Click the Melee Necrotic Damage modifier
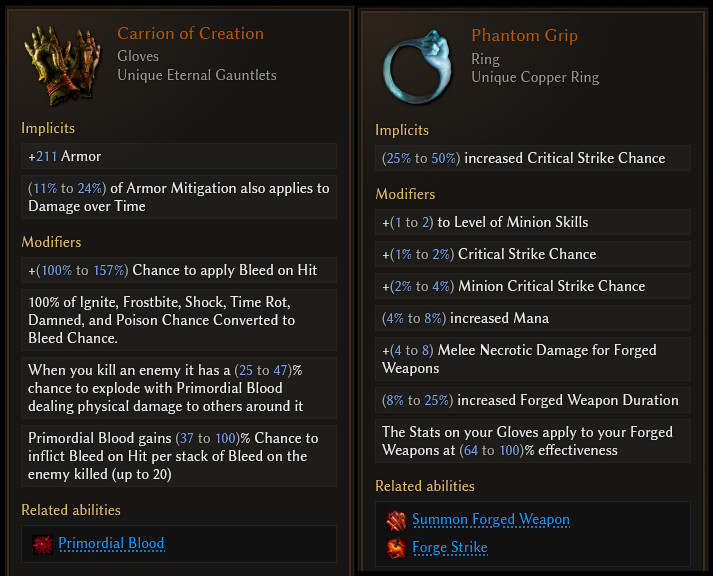Viewport: 713px width, 576px height. (x=533, y=359)
